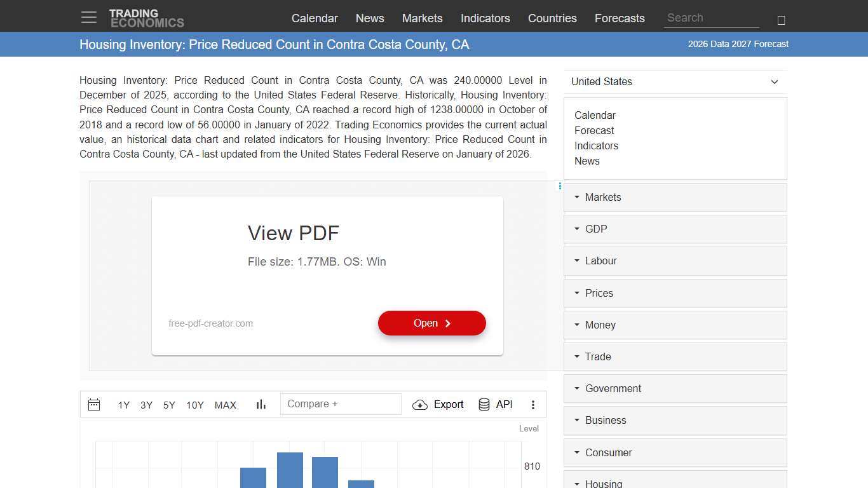Select the Indicators menu item
The width and height of the screenshot is (868, 488).
tap(485, 18)
